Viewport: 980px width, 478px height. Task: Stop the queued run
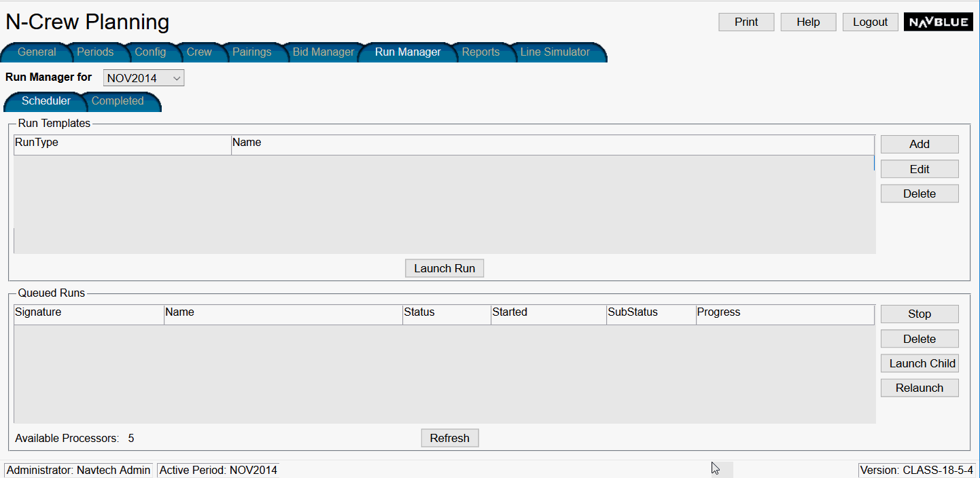click(x=920, y=314)
